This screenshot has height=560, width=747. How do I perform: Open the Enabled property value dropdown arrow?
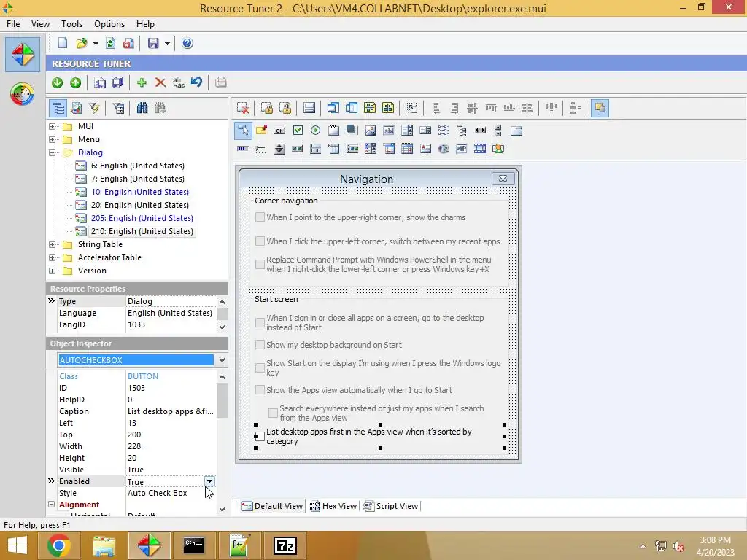209,481
